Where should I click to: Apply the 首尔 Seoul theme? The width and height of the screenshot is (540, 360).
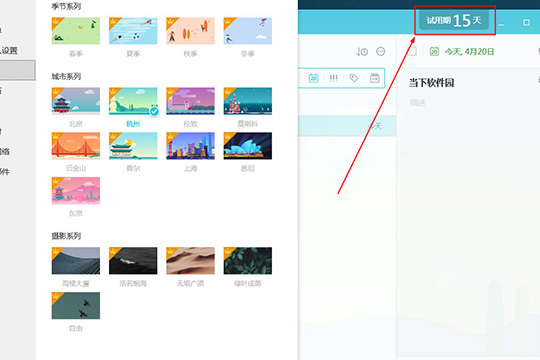133,146
